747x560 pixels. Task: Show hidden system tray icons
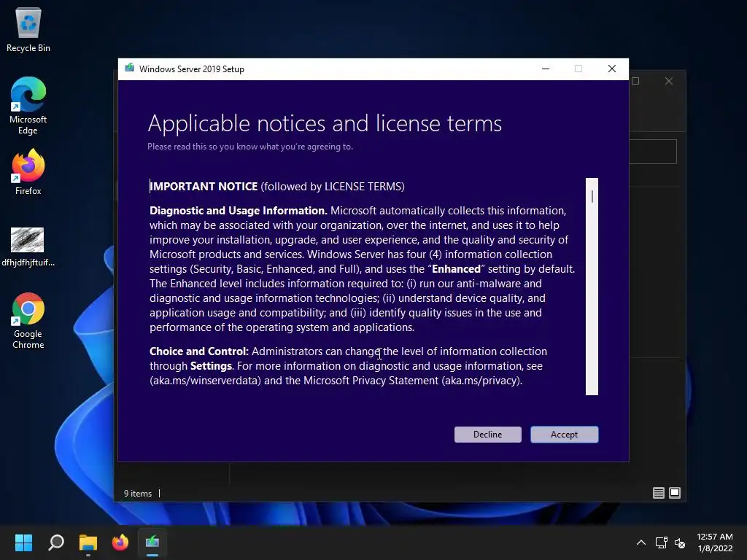coord(641,542)
